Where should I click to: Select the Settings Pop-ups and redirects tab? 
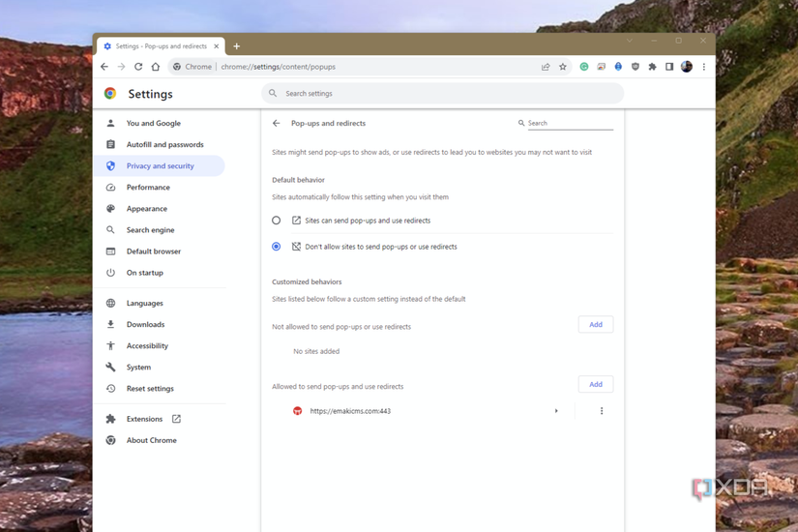pyautogui.click(x=161, y=46)
